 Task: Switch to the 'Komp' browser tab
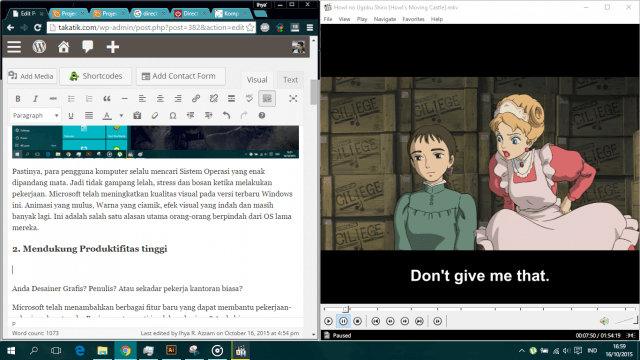231,13
